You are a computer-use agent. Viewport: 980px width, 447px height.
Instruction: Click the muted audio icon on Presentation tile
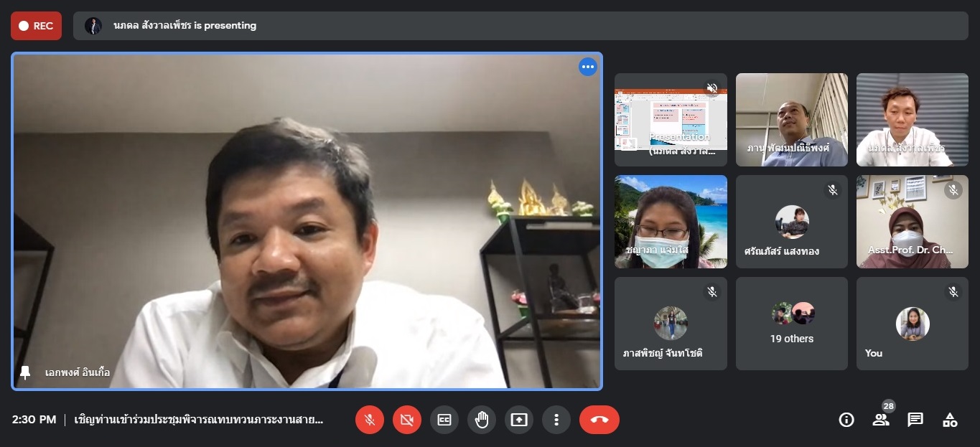[x=711, y=88]
